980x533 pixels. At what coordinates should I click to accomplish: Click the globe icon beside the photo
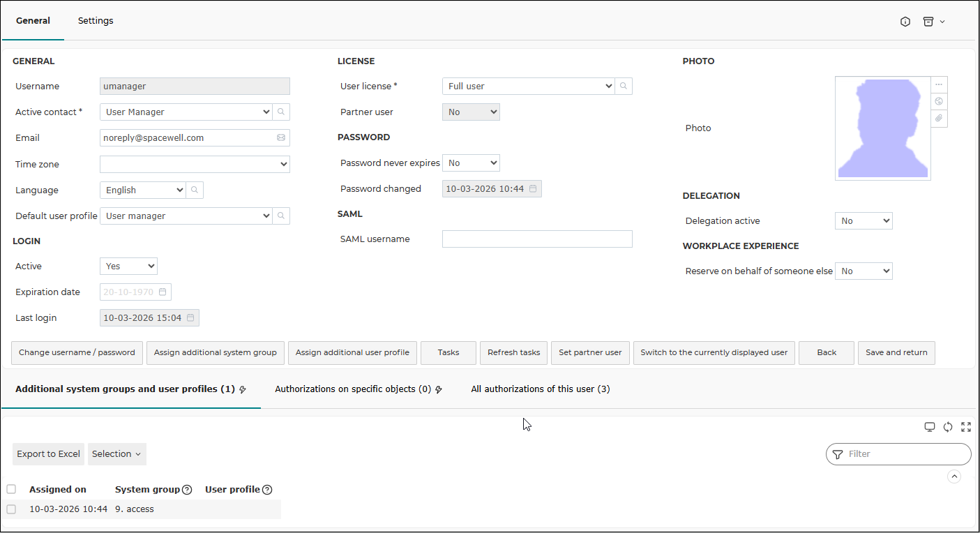[939, 101]
